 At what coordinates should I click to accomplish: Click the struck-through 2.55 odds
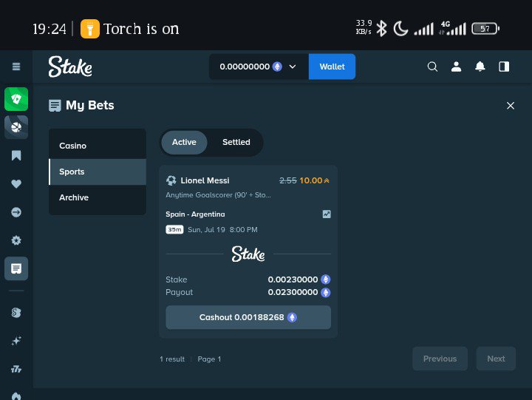point(287,180)
